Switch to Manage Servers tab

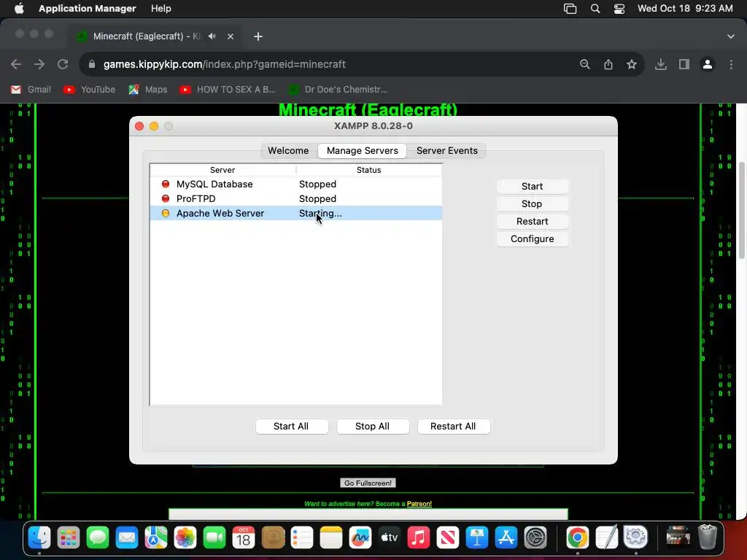[362, 150]
